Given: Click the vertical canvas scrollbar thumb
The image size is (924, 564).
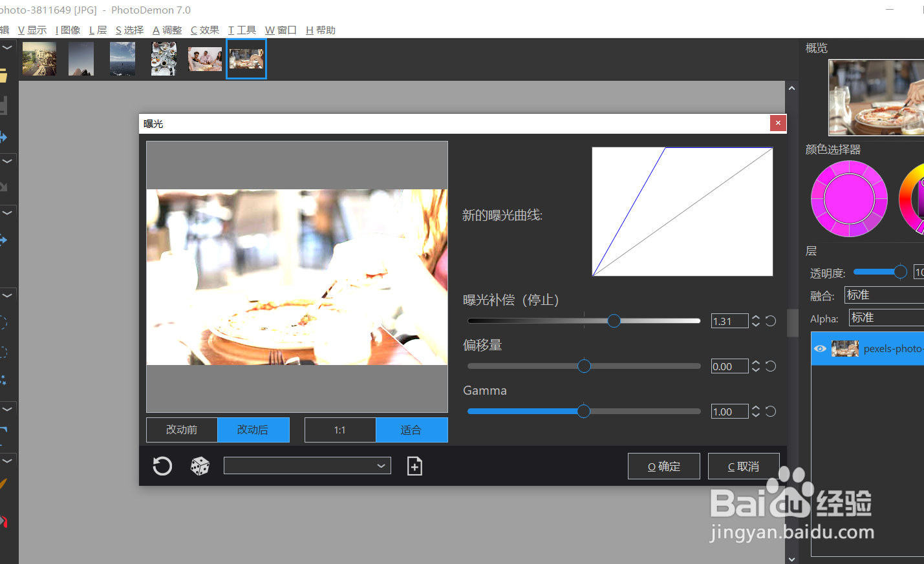Looking at the screenshot, I should tap(792, 323).
